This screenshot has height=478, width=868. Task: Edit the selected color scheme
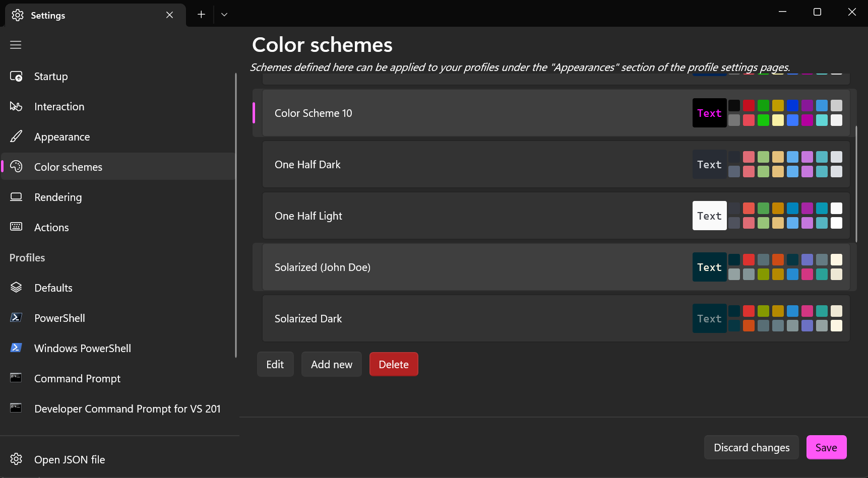click(x=275, y=364)
